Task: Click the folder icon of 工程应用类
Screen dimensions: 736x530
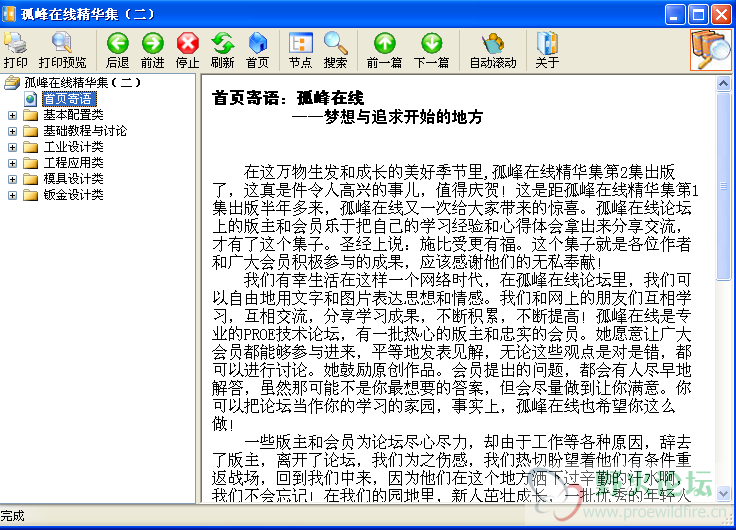Action: 31,163
